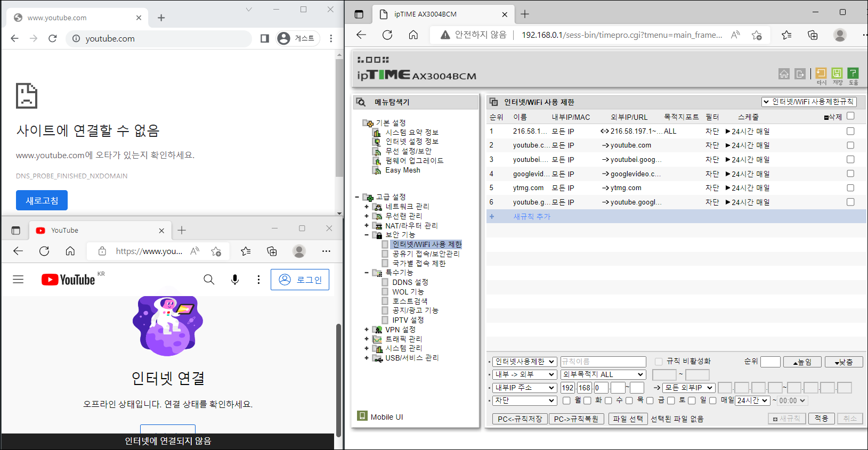Click the 순위 priority number input field

770,362
